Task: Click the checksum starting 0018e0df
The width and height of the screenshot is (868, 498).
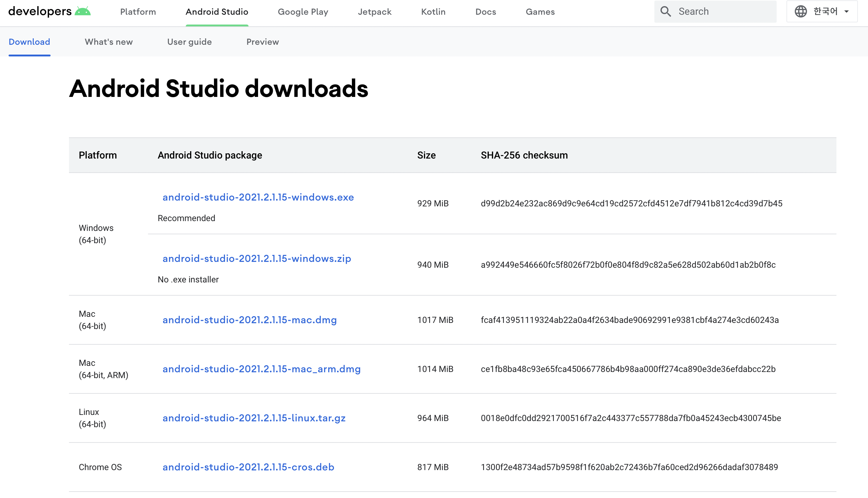Action: 631,418
